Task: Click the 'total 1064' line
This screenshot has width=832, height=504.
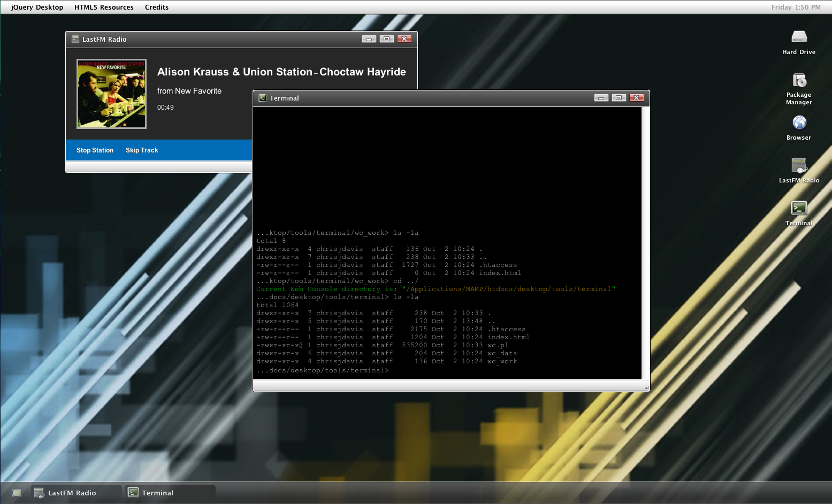Action: tap(278, 305)
